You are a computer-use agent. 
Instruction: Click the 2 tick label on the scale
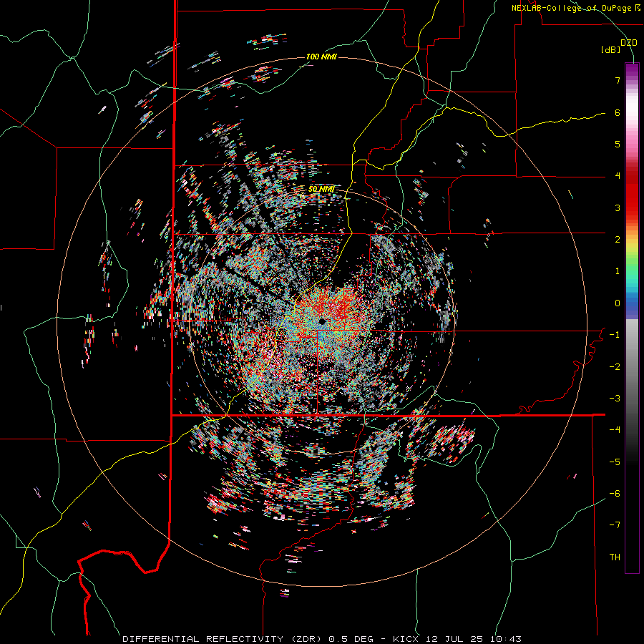[x=618, y=240]
